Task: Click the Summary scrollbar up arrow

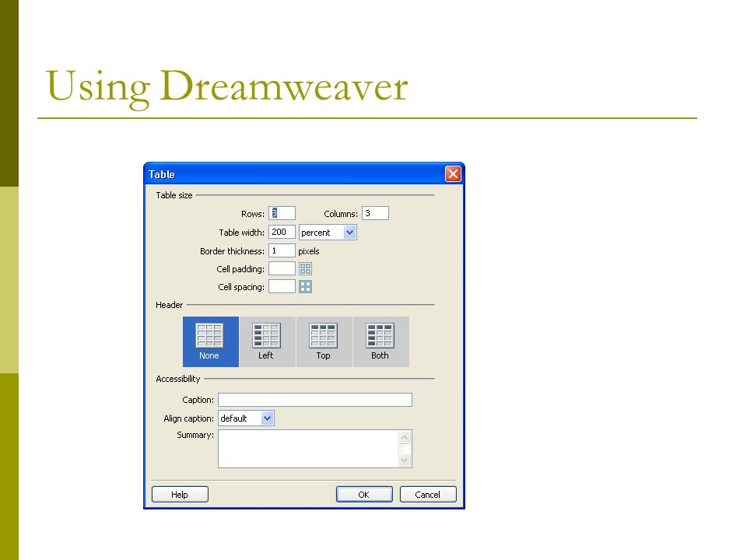Action: coord(405,437)
